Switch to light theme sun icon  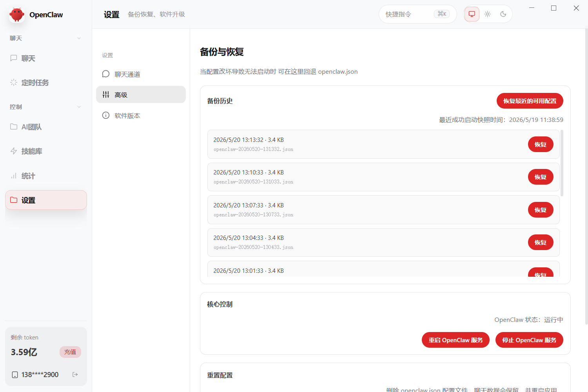[488, 14]
